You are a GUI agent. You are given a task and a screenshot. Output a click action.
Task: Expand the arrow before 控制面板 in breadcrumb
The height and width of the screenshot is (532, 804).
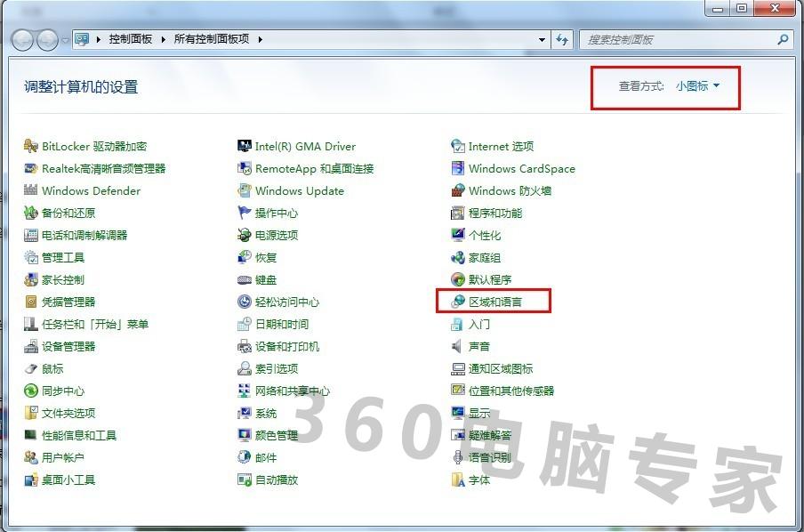coord(99,39)
